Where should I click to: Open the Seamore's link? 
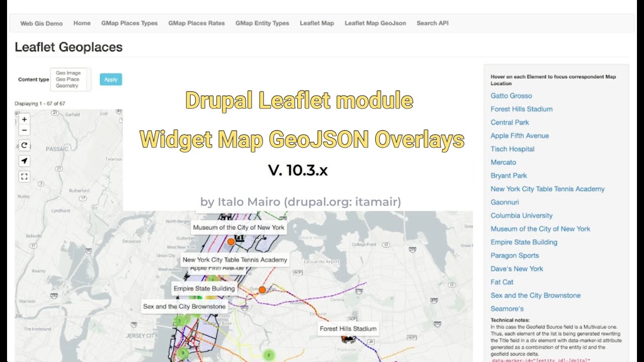coord(507,309)
